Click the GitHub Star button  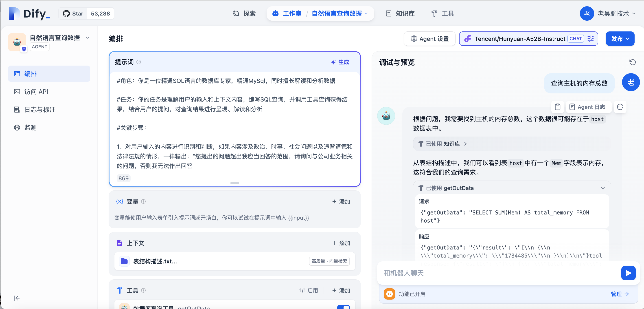(73, 13)
